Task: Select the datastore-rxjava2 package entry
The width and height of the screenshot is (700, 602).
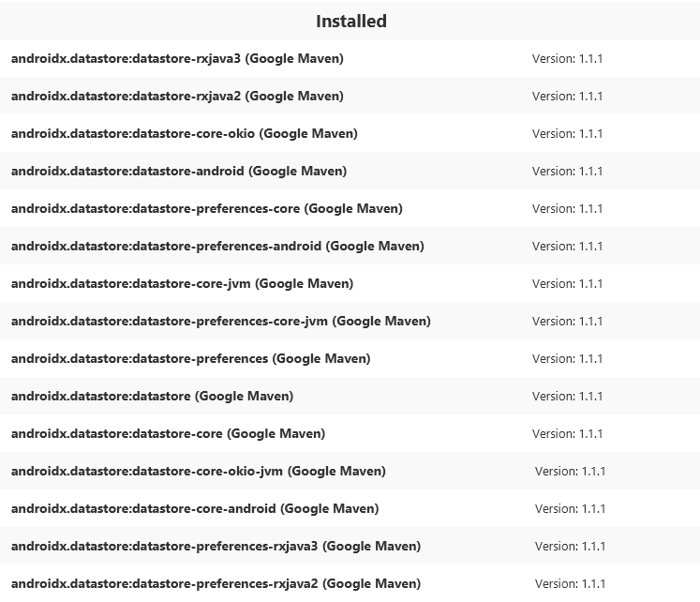Action: click(x=177, y=96)
